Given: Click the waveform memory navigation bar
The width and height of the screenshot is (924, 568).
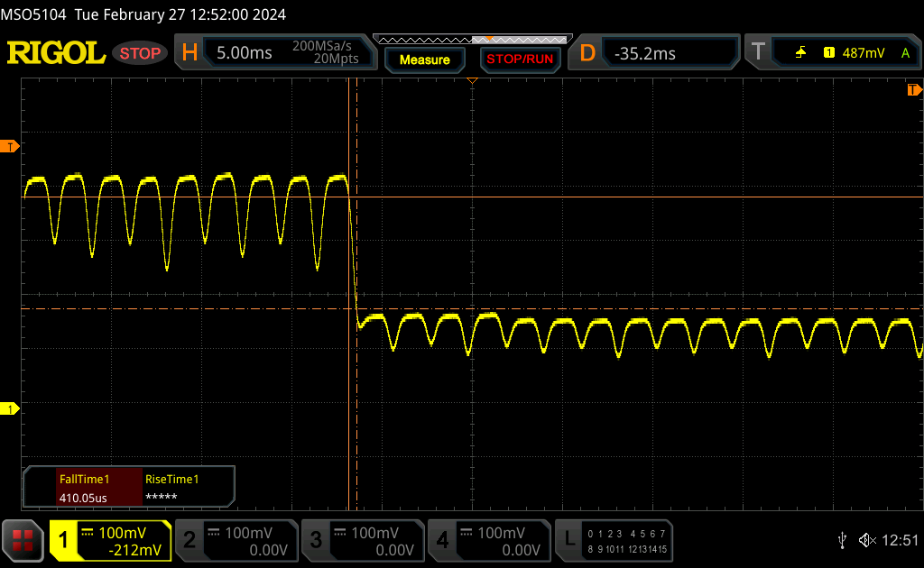Looking at the screenshot, I should [472, 40].
